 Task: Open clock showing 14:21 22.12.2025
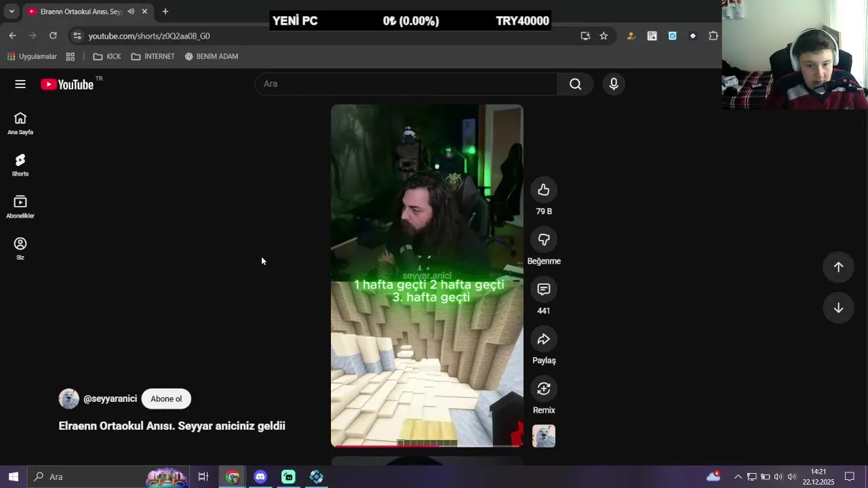[x=818, y=476]
